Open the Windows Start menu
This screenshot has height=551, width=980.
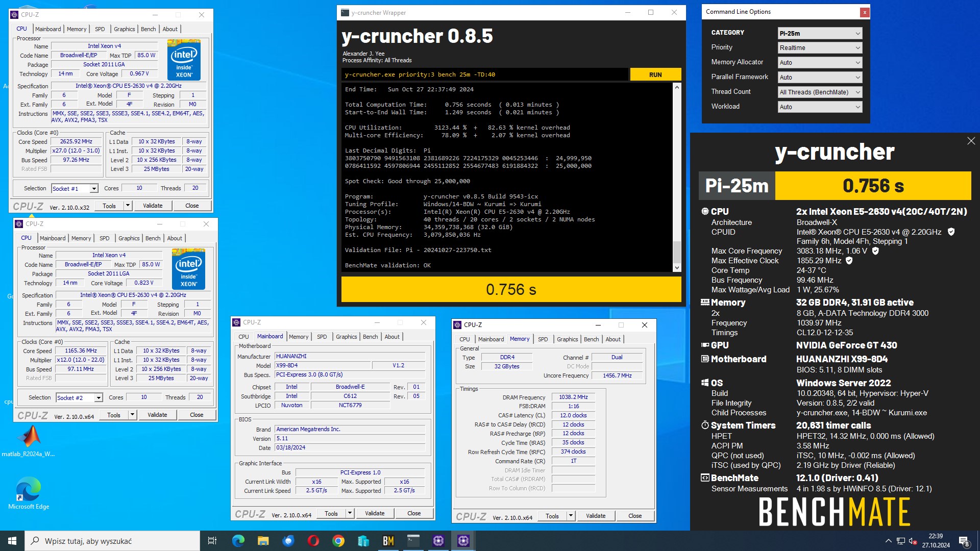12,541
